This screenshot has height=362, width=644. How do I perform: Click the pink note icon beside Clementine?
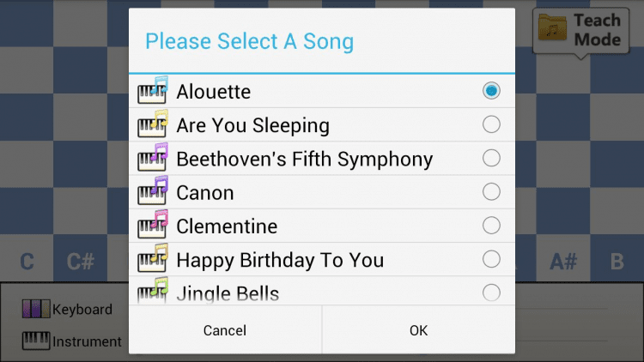coord(153,226)
